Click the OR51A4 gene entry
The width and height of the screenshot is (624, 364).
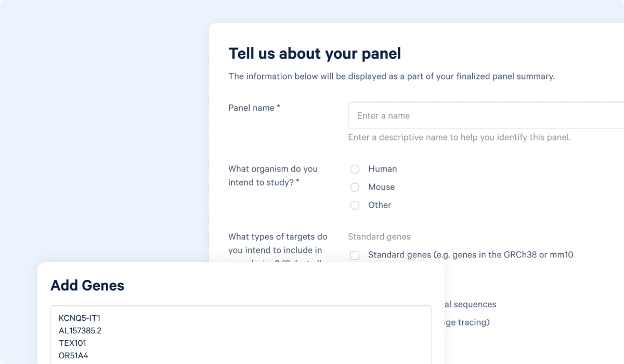tap(73, 356)
